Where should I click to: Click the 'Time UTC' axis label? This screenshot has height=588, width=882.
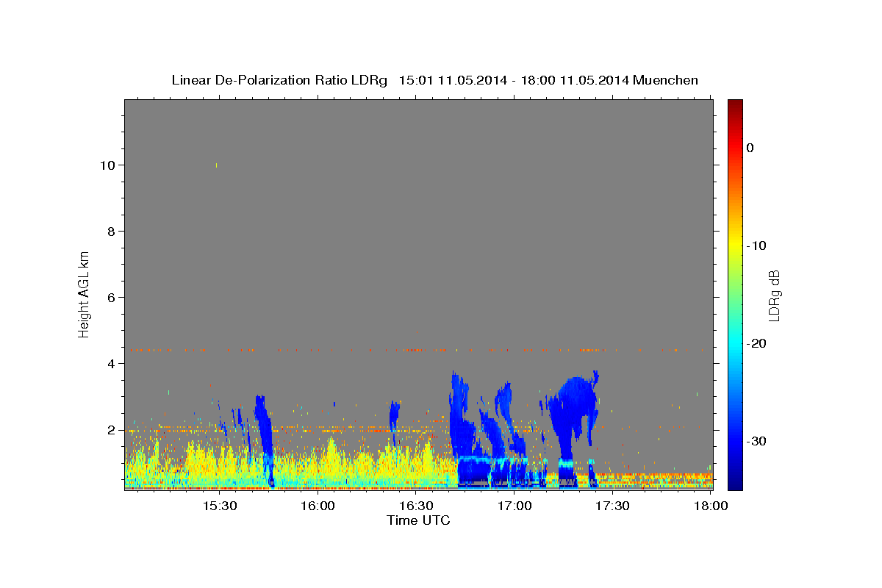[418, 520]
